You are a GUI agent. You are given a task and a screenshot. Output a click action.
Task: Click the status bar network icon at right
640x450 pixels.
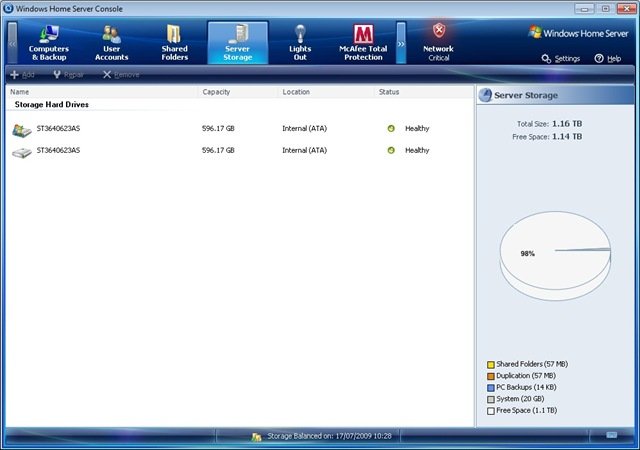pos(611,435)
